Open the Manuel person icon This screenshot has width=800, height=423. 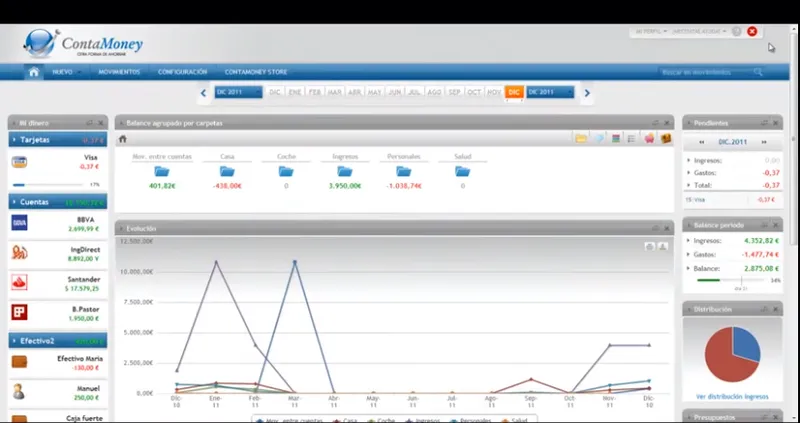click(19, 391)
